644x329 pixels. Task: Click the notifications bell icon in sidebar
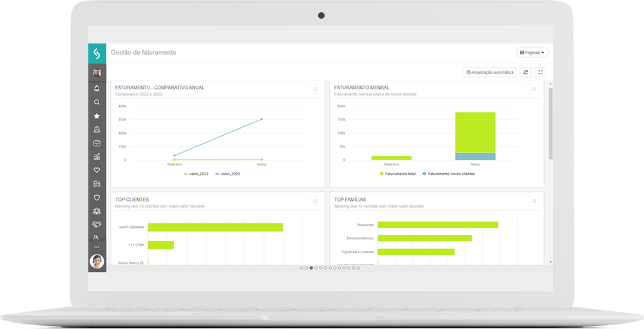(x=97, y=88)
